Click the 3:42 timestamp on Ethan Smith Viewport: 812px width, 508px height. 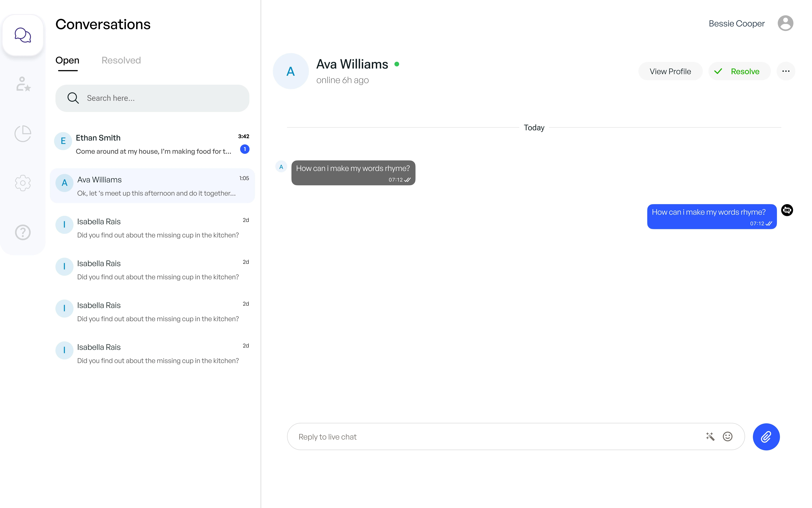click(x=244, y=136)
